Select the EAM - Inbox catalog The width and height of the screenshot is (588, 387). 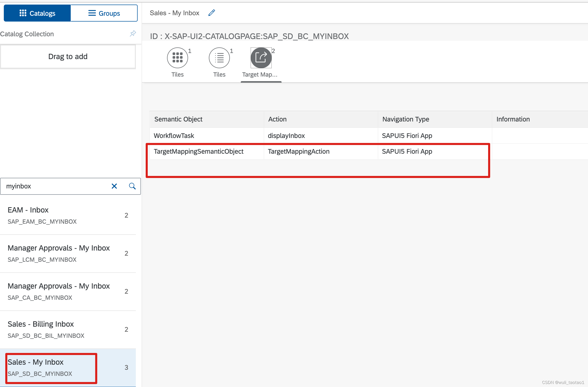[x=63, y=215]
